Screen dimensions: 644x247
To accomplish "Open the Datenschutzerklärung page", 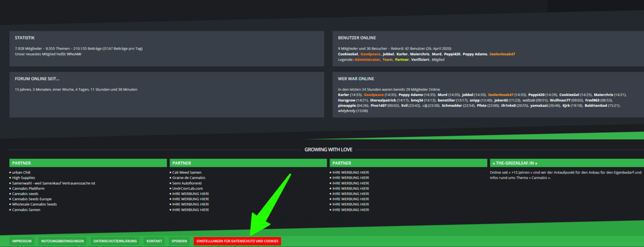I will (x=115, y=241).
